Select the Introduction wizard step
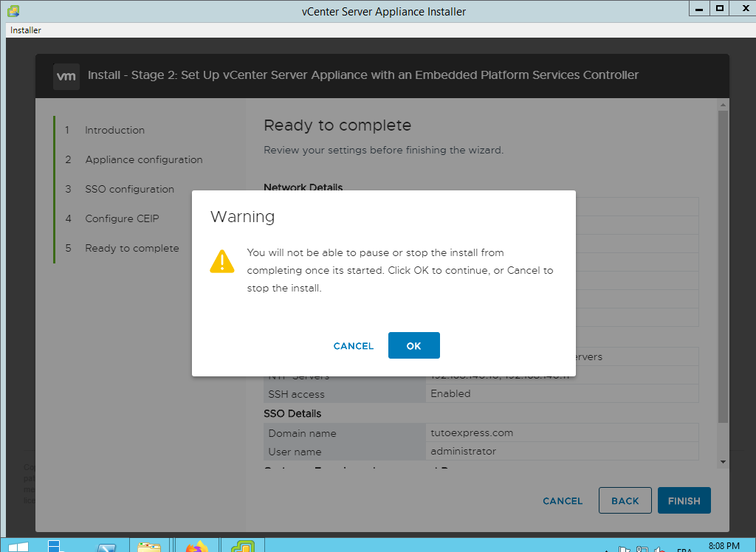Screen dimensions: 756x552 tap(114, 130)
